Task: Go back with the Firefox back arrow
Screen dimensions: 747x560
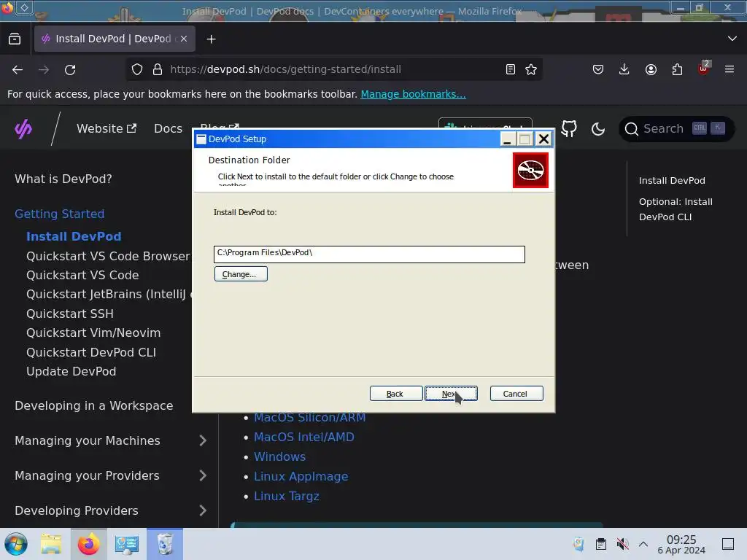Action: (x=18, y=69)
